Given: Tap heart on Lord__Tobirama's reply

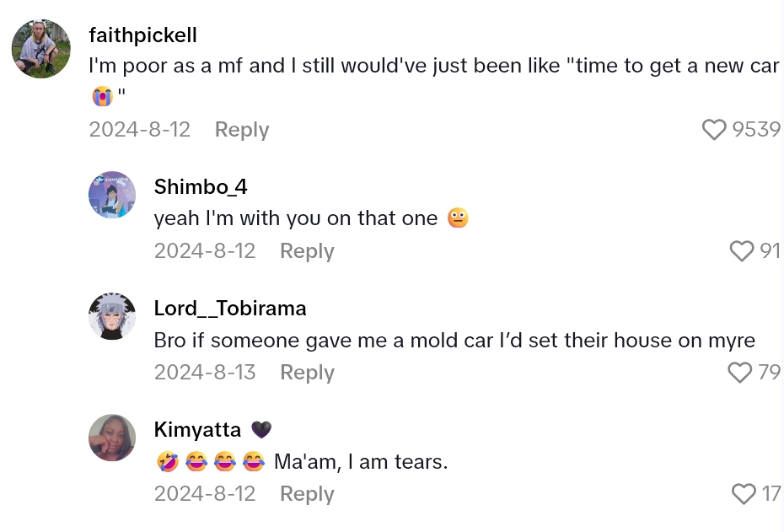Looking at the screenshot, I should [x=739, y=373].
